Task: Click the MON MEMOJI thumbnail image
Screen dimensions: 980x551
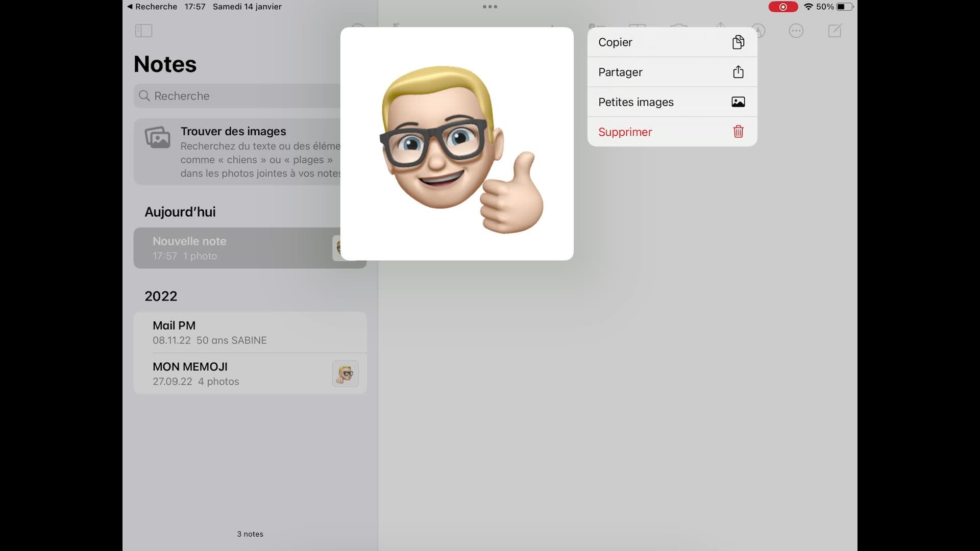Action: coord(345,373)
